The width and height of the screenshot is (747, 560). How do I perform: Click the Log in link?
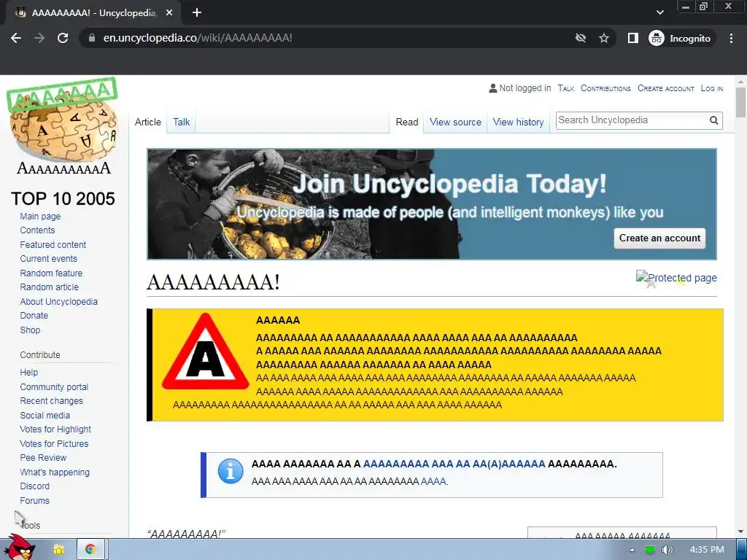[712, 88]
